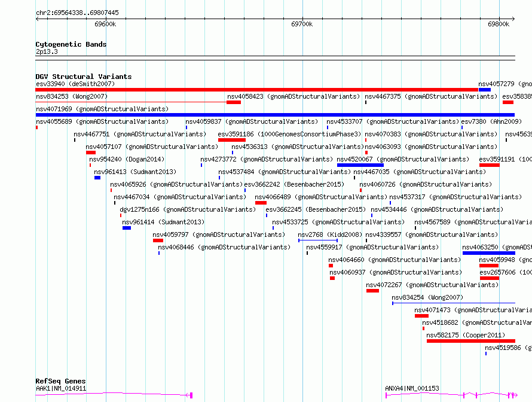The image size is (532, 402).
Task: Click the DGV Structural Variants track title
Action: point(84,77)
